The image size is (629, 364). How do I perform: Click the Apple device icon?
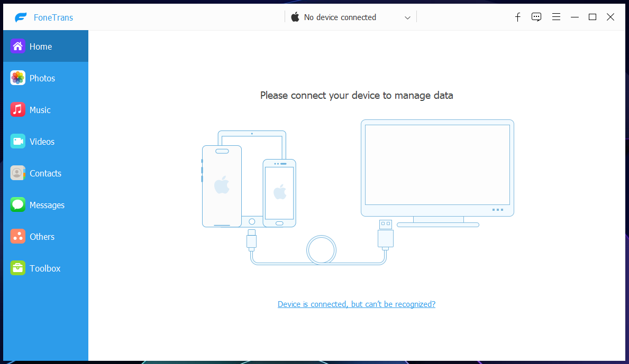(x=295, y=17)
